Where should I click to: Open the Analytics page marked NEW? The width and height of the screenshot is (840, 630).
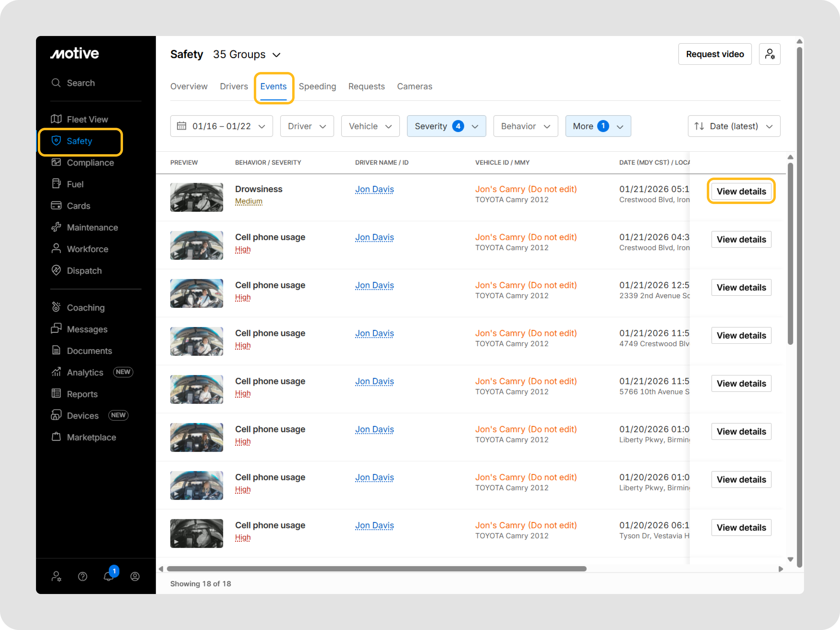click(x=85, y=372)
